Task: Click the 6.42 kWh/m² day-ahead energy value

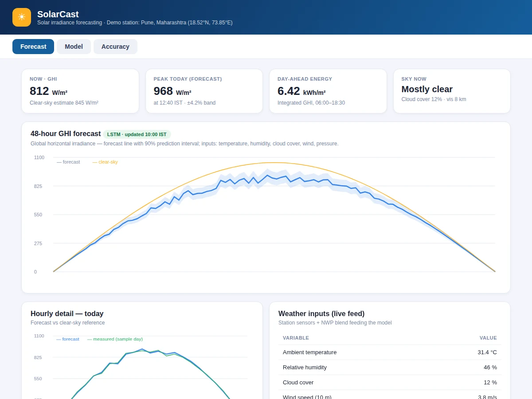Action: coord(301,91)
